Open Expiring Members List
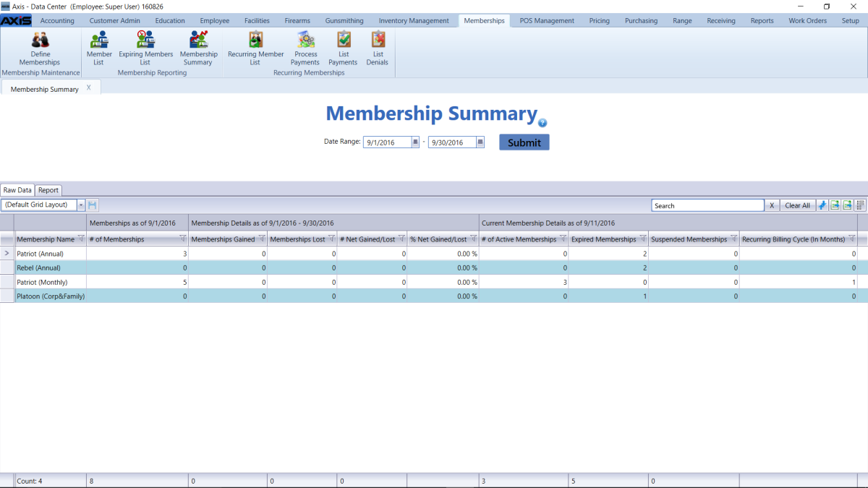 point(145,48)
